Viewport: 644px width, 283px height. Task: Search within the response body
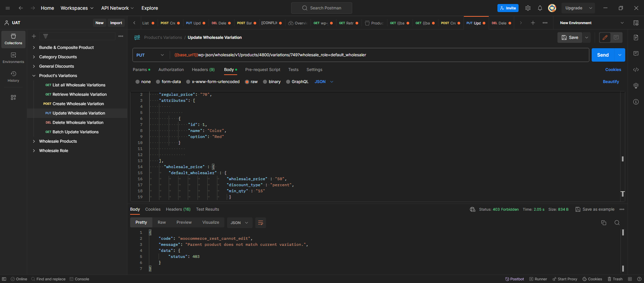(617, 223)
